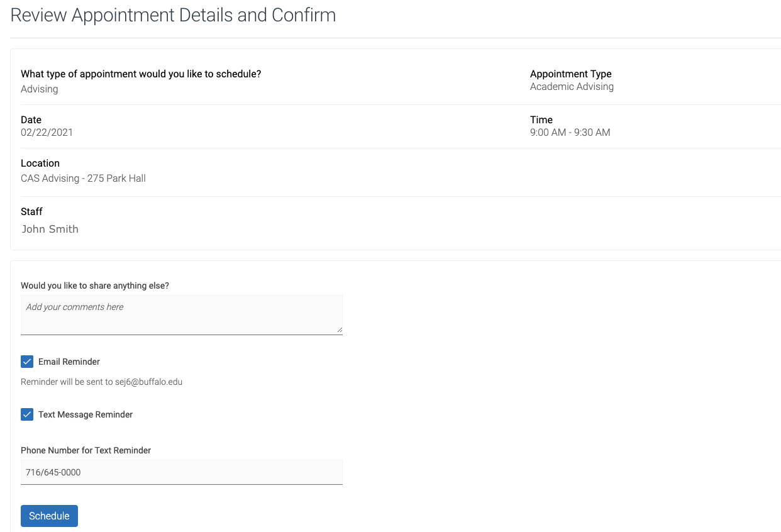Viewport: 781px width, 532px height.
Task: Click the appointment date 02/22/2021
Action: (x=47, y=132)
